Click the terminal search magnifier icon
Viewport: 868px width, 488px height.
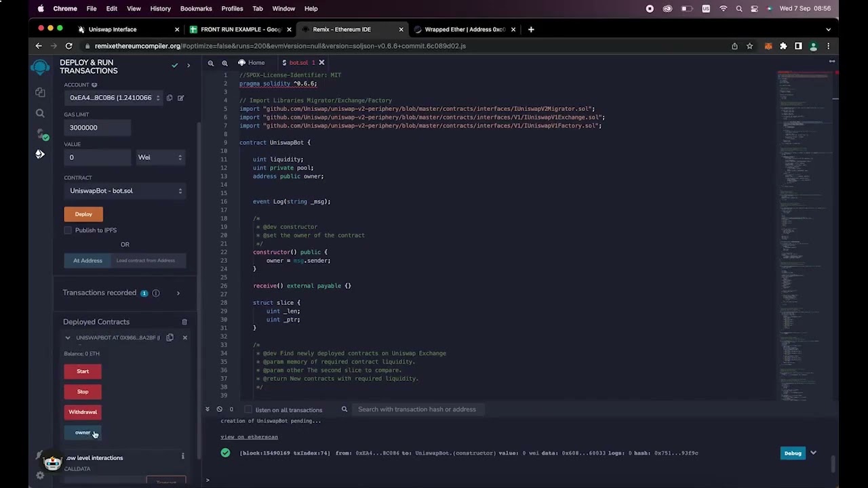(344, 409)
